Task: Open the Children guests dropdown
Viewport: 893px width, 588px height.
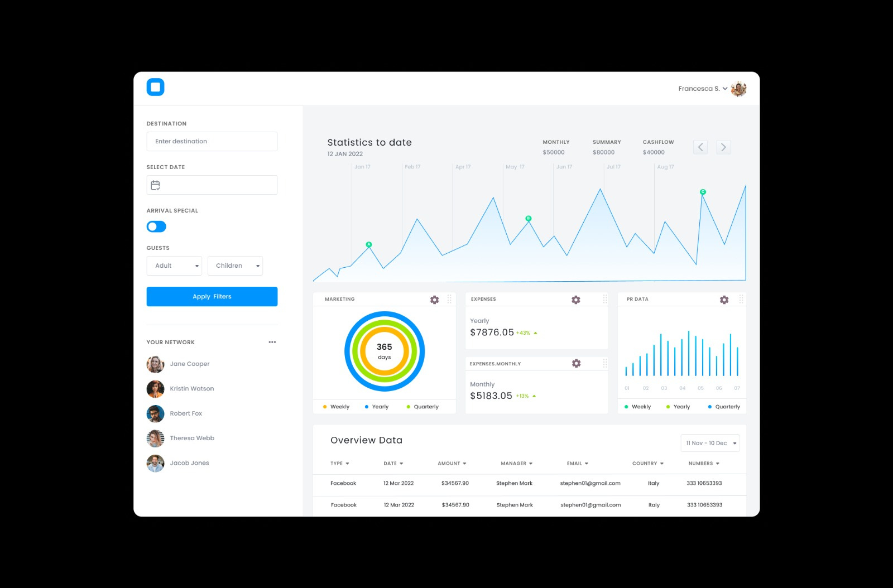Action: 235,266
